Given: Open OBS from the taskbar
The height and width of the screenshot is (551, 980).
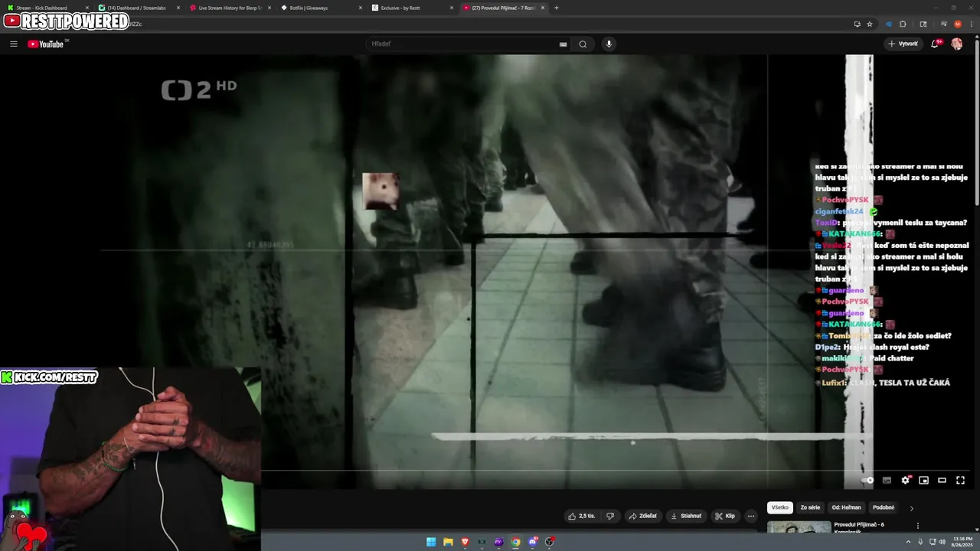Looking at the screenshot, I should tap(549, 542).
